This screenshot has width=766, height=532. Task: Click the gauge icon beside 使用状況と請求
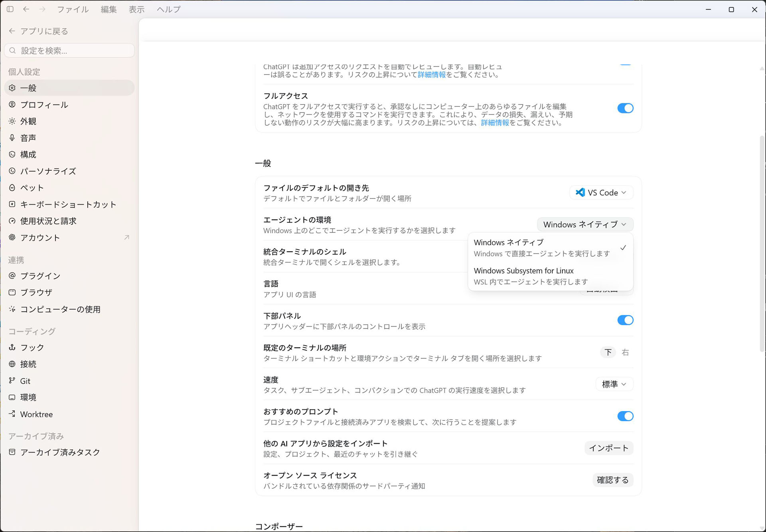tap(12, 221)
